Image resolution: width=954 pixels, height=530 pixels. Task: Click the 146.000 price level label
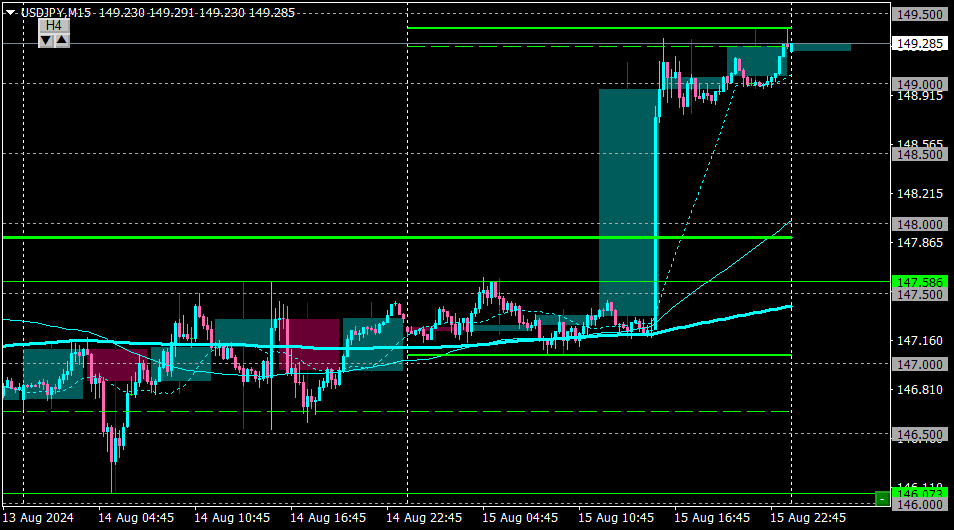pyautogui.click(x=920, y=504)
